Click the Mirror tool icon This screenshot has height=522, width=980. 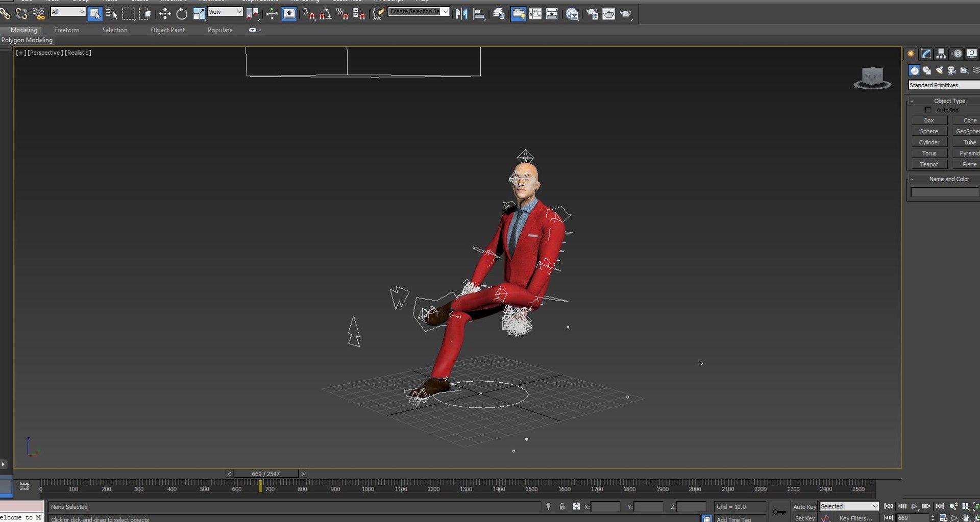461,14
